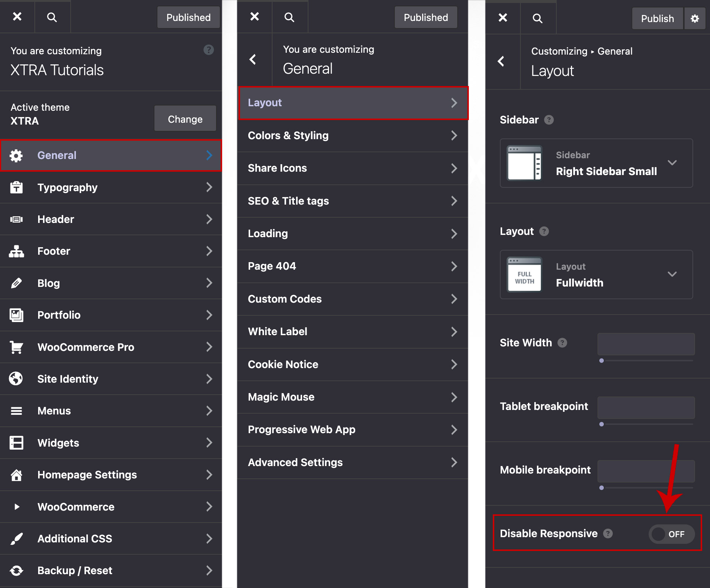Click the help icon next to Sidebar heading
710x588 pixels.
pyautogui.click(x=549, y=120)
